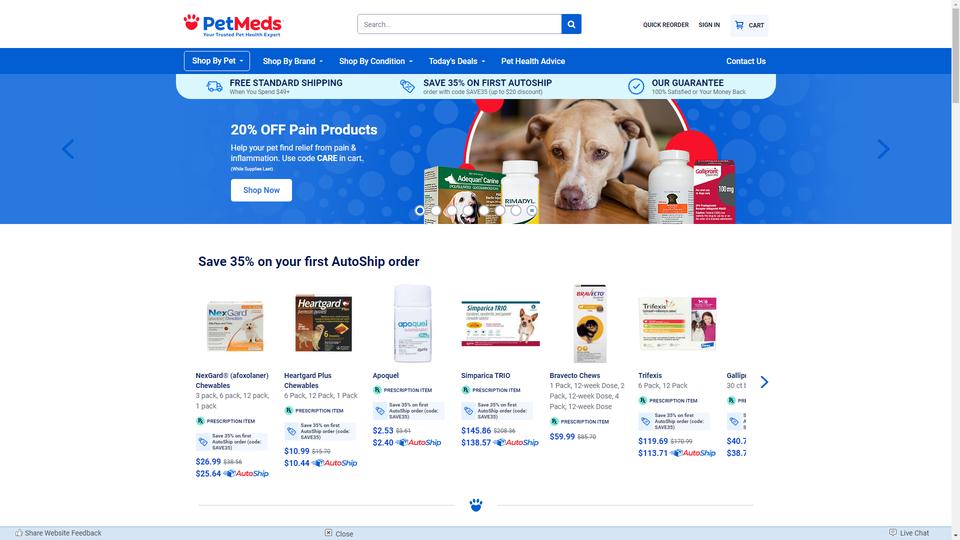Image resolution: width=960 pixels, height=540 pixels.
Task: Expand the Shop By Pet dropdown
Action: (217, 61)
